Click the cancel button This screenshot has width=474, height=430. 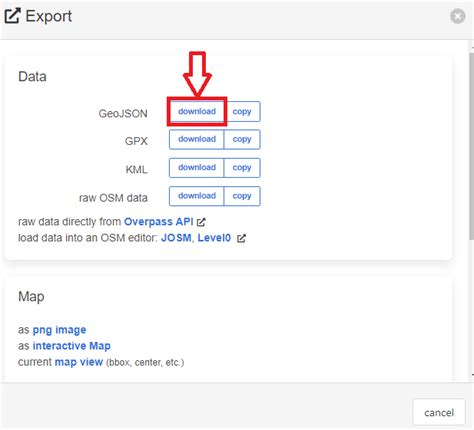(439, 413)
